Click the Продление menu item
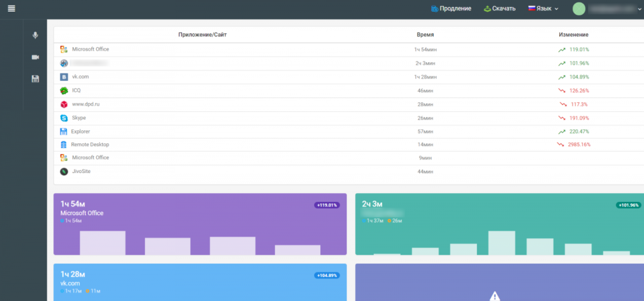Viewport: 644px width, 301px height. pos(451,9)
